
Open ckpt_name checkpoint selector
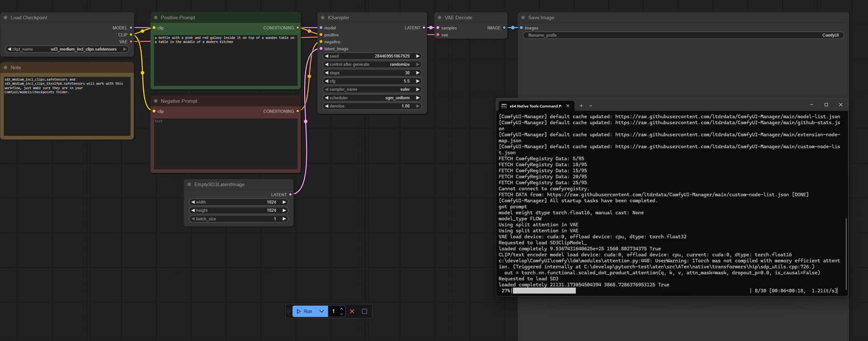(x=68, y=49)
